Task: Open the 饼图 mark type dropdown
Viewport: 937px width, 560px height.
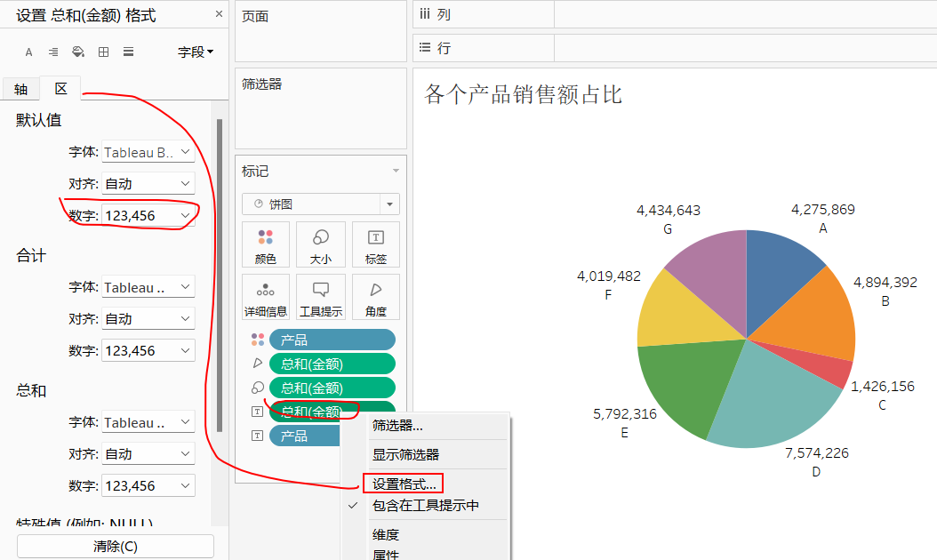Action: coord(320,204)
